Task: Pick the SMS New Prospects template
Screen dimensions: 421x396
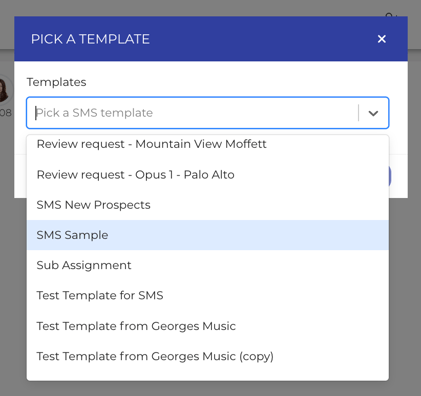Action: click(208, 205)
